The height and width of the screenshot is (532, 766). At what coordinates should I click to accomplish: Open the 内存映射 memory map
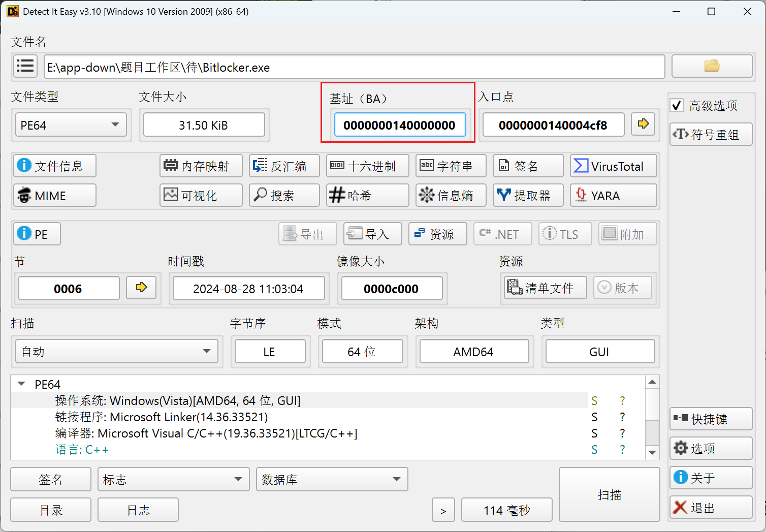pos(201,166)
